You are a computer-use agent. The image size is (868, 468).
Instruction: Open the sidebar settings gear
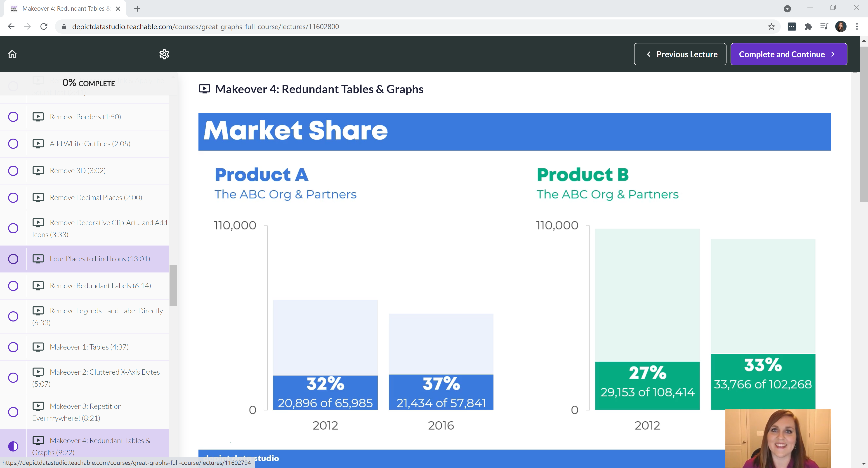pos(164,54)
